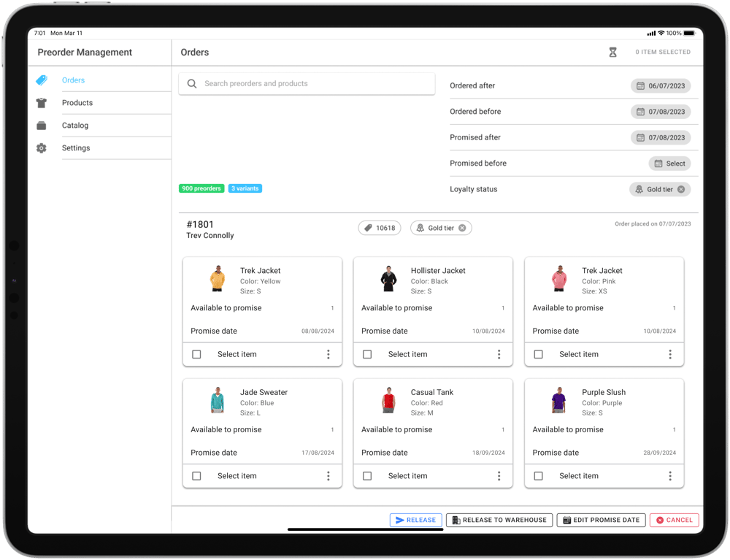Image resolution: width=730 pixels, height=560 pixels.
Task: Check Select item for Hollister Jacket
Action: pos(367,354)
